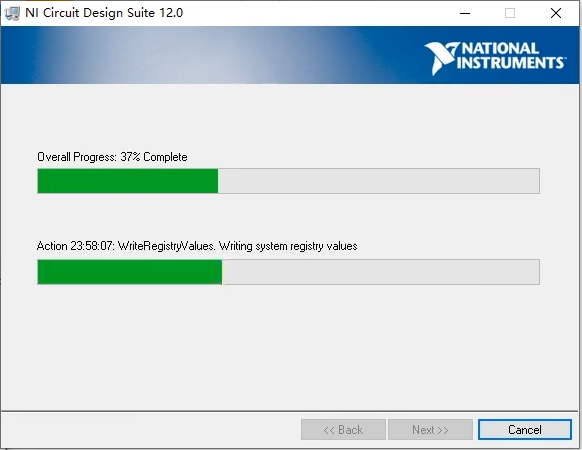Click the empty part of Overall Progress bar
The image size is (582, 450).
coord(379,181)
